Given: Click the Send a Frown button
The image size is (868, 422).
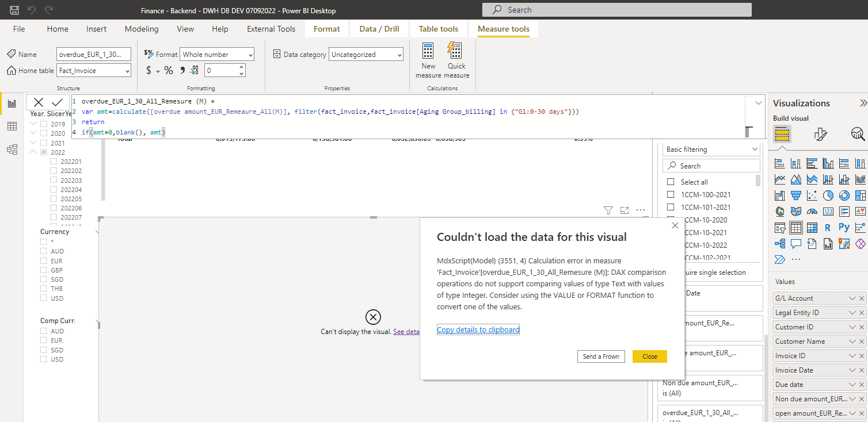Looking at the screenshot, I should [x=601, y=356].
